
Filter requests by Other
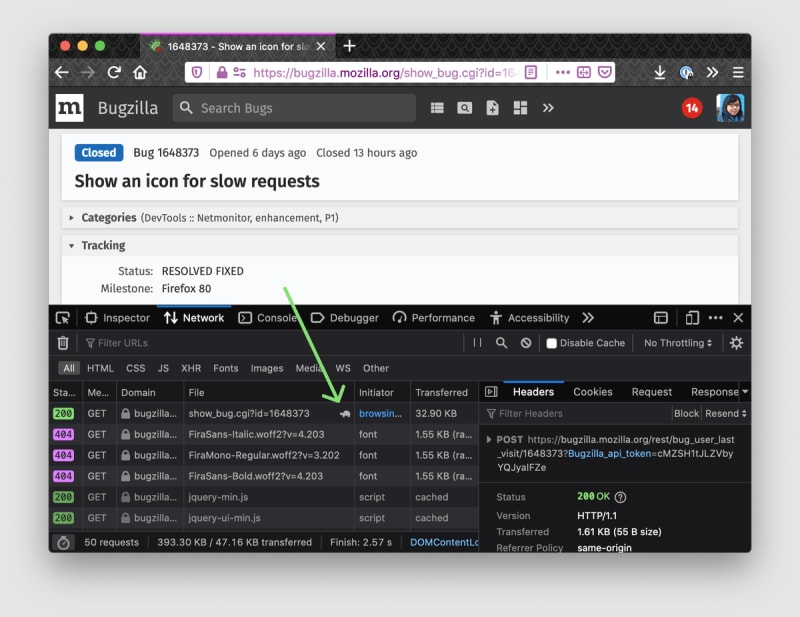click(376, 368)
